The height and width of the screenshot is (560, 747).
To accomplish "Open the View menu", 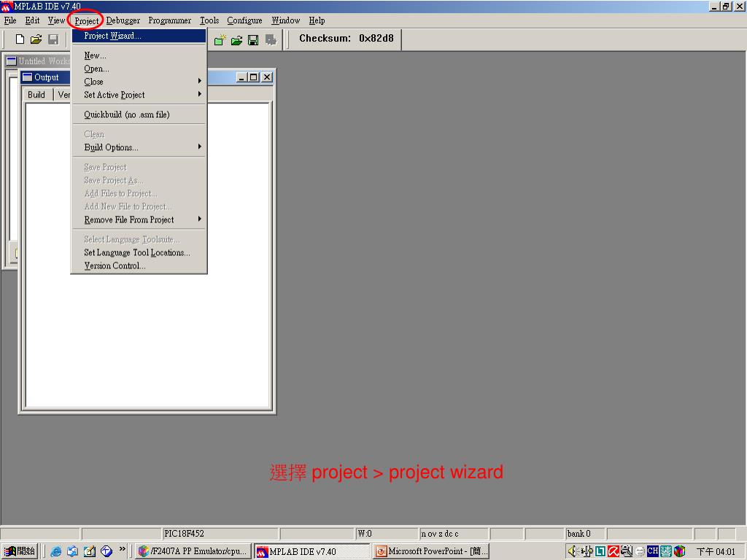I will point(56,20).
